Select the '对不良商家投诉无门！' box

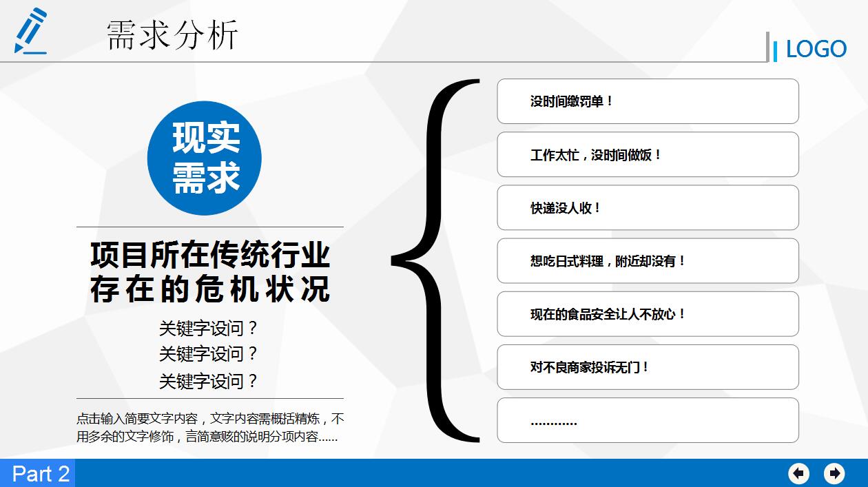click(648, 367)
